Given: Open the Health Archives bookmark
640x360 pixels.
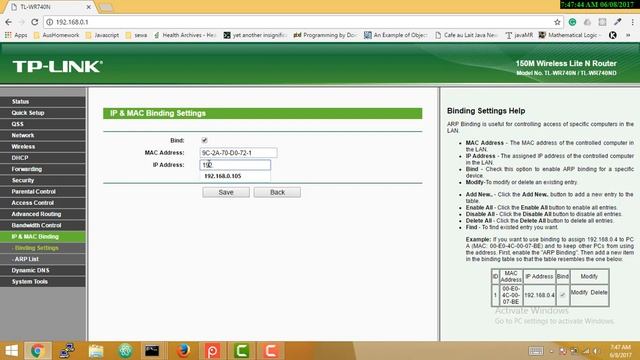Looking at the screenshot, I should click(x=185, y=36).
